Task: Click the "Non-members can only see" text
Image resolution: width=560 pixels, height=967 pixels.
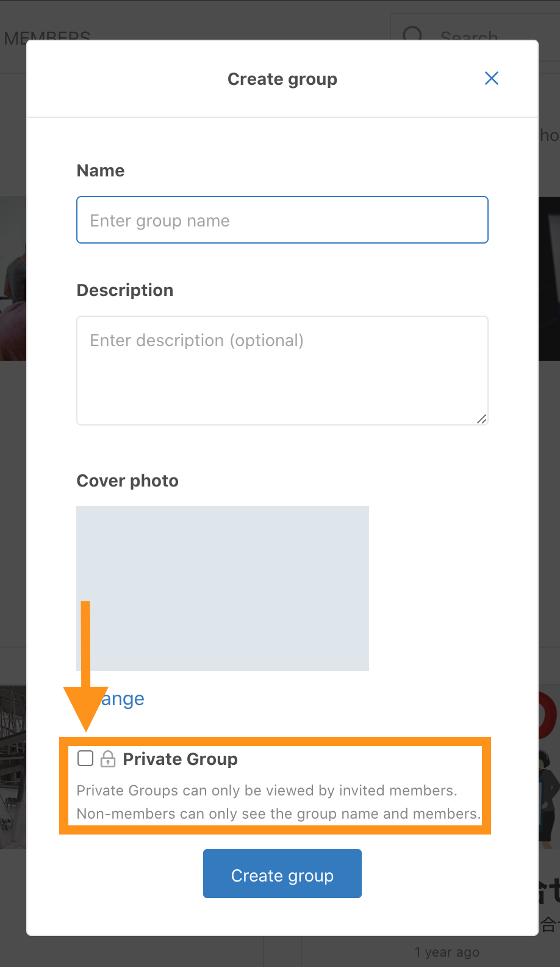Action: (157, 814)
